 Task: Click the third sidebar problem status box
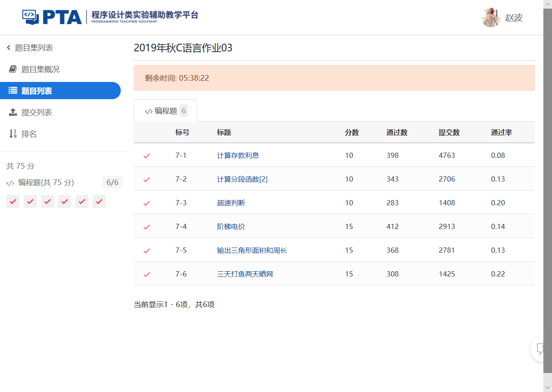coord(47,201)
